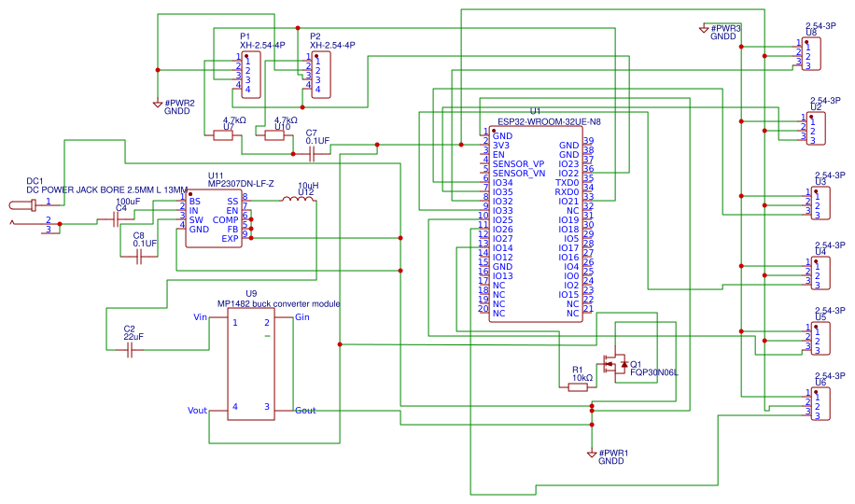
Task: Click the Gout label on U9
Action: tap(305, 410)
